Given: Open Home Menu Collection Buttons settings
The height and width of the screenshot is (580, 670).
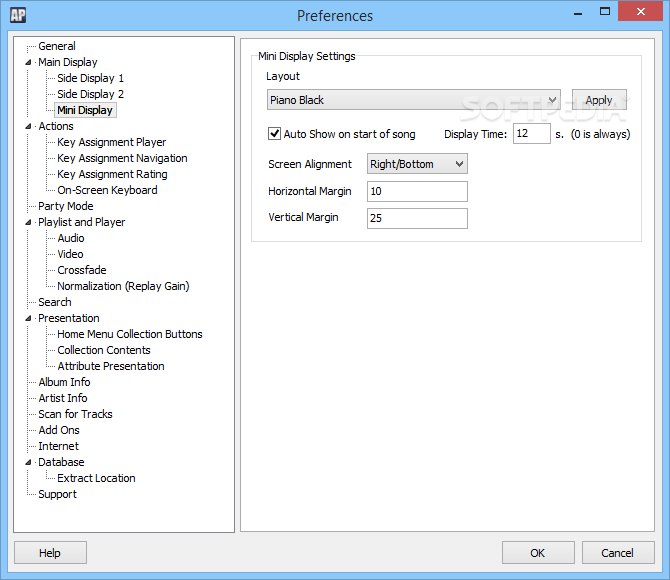Looking at the screenshot, I should click(130, 334).
